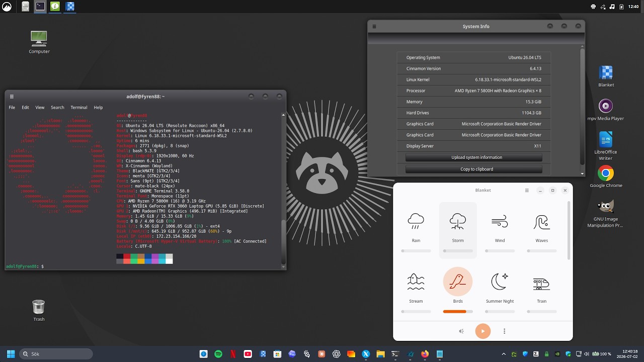The height and width of the screenshot is (362, 644).
Task: Adjust the Rain volume slider
Action: (416, 251)
